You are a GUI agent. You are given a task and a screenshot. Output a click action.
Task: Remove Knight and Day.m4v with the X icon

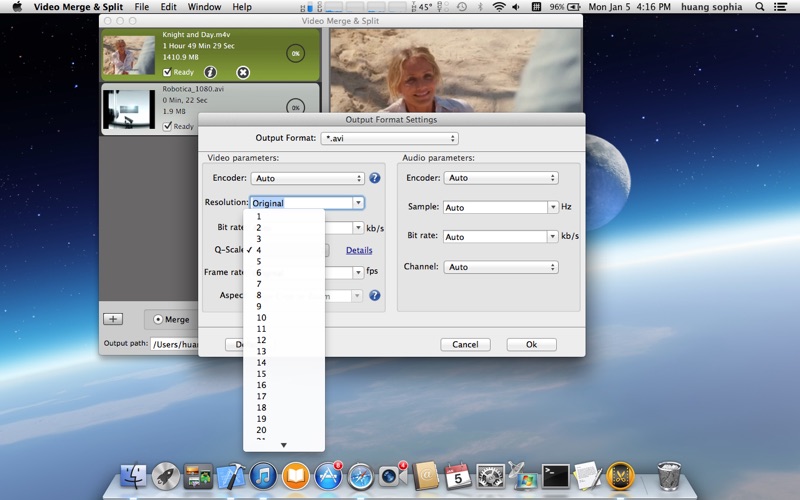point(243,72)
